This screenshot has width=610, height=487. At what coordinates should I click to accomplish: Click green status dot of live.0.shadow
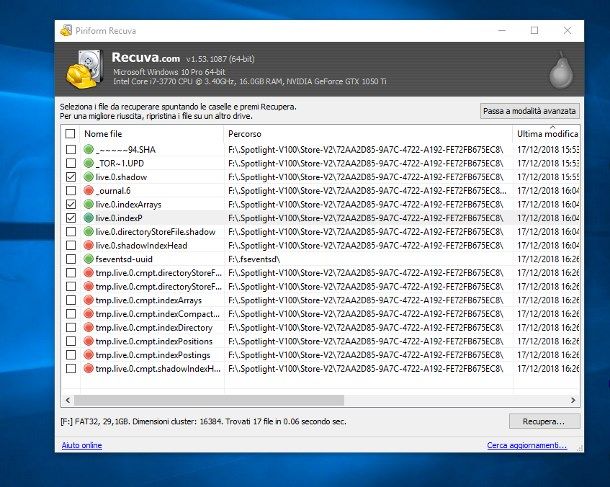point(89,177)
